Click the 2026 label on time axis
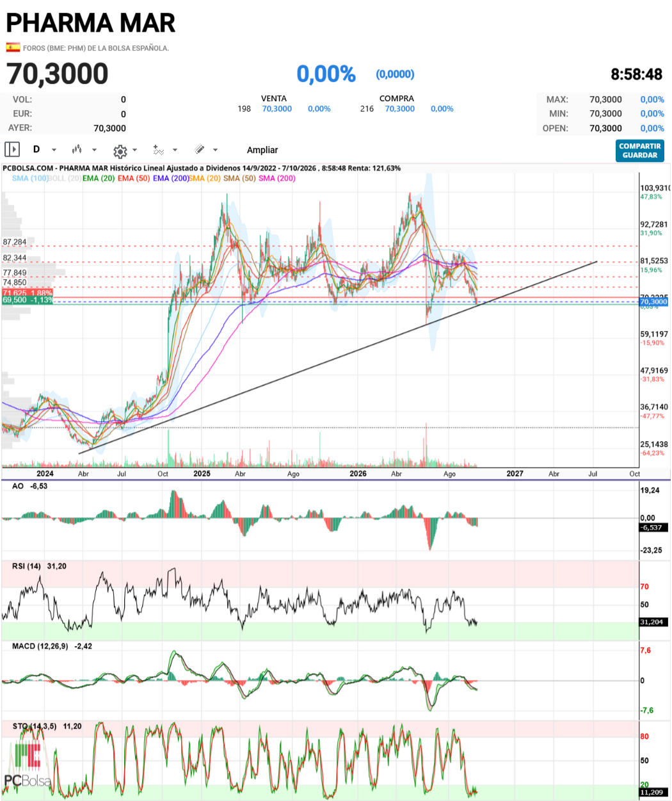This screenshot has width=672, height=801. point(358,474)
